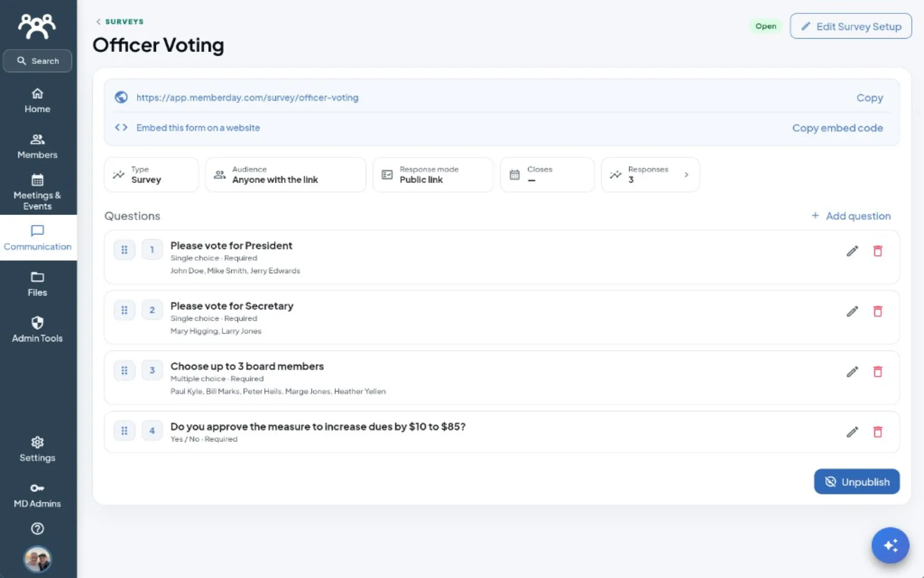The image size is (924, 578).
Task: Click the Closes calendar icon
Action: [514, 175]
